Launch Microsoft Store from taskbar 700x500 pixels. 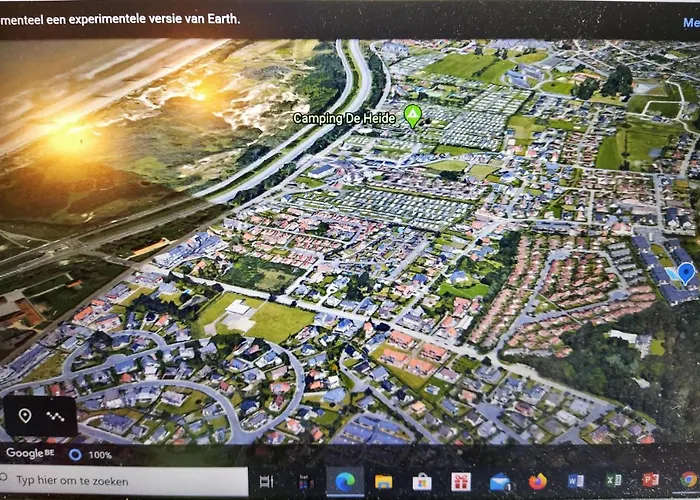click(x=422, y=482)
